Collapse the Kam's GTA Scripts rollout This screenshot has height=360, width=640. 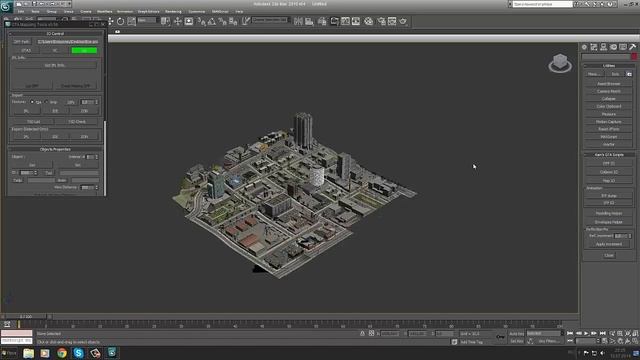[609, 155]
